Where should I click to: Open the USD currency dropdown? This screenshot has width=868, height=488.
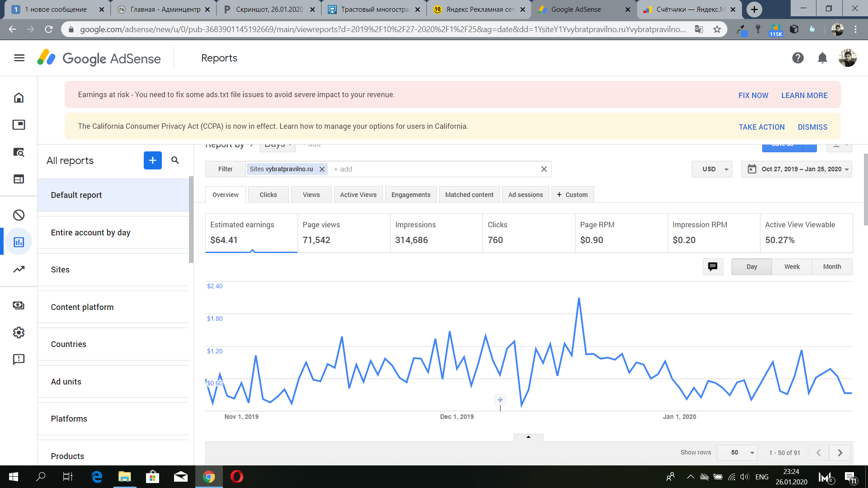[712, 169]
